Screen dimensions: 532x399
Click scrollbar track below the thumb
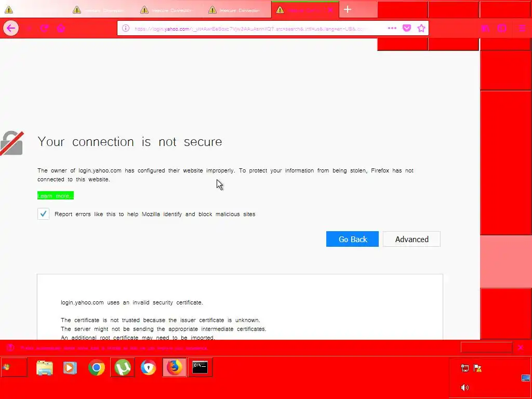click(506, 261)
